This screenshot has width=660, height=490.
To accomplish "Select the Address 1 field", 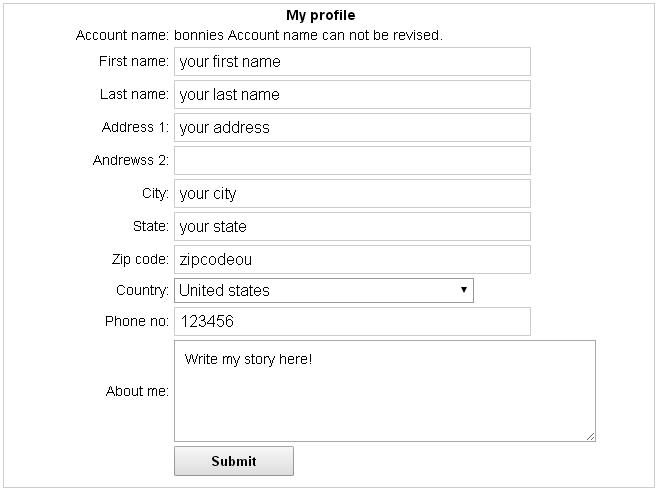I will tap(352, 127).
